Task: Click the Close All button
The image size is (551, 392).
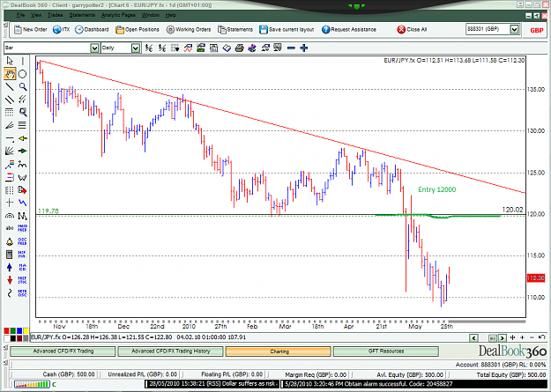Action: point(412,29)
